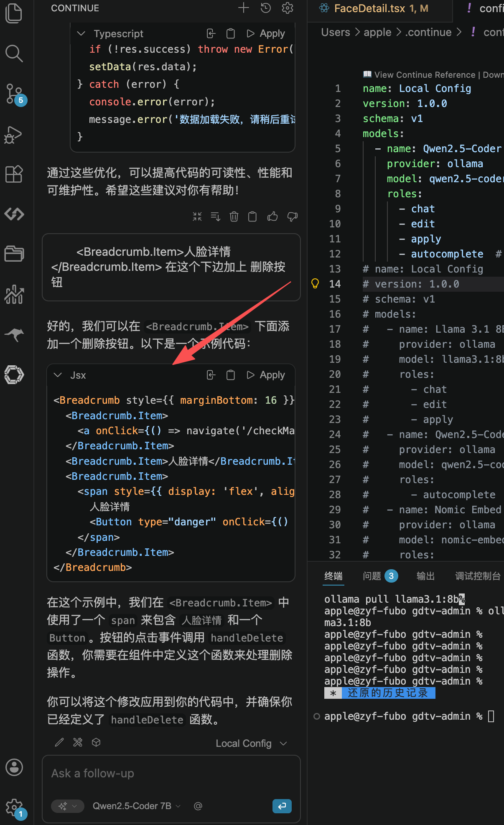Image resolution: width=504 pixels, height=825 pixels.
Task: Click the kangaroo icon in activity bar
Action: 14,334
